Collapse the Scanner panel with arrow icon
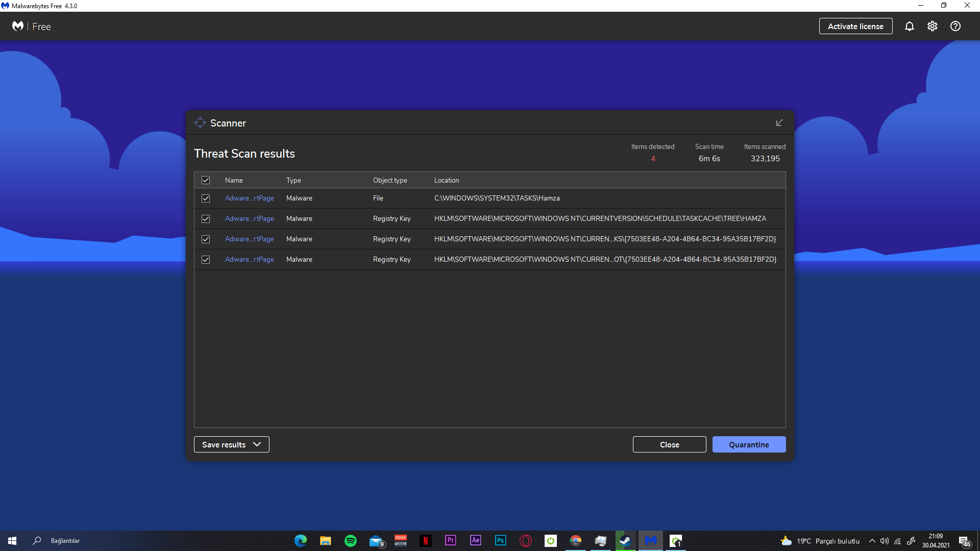The width and height of the screenshot is (980, 551). coord(779,123)
